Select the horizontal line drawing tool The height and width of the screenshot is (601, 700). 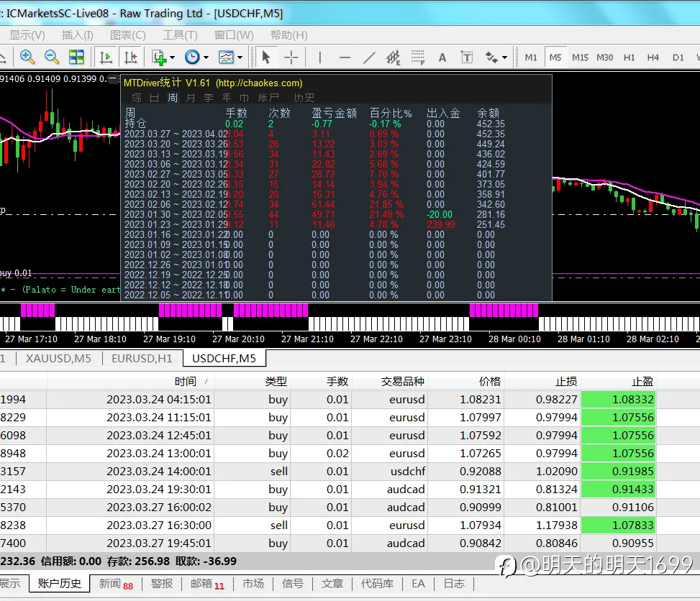(x=345, y=58)
